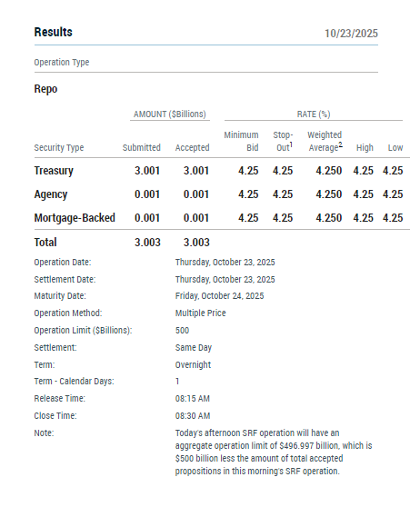Select the release time 08:15 AM

point(193,398)
